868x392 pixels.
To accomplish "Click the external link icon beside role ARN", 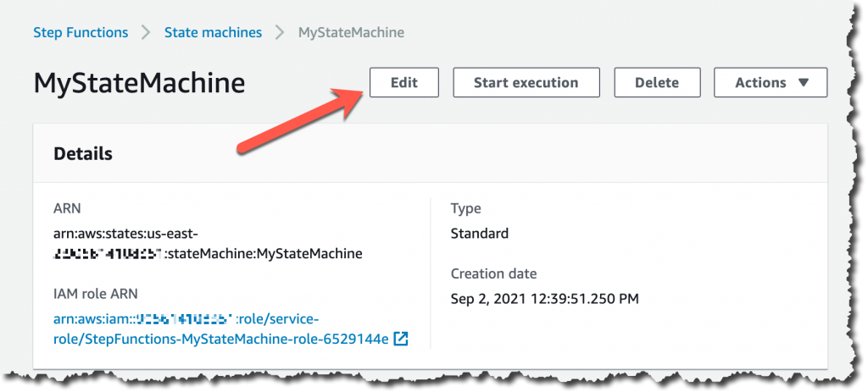I will click(x=401, y=339).
